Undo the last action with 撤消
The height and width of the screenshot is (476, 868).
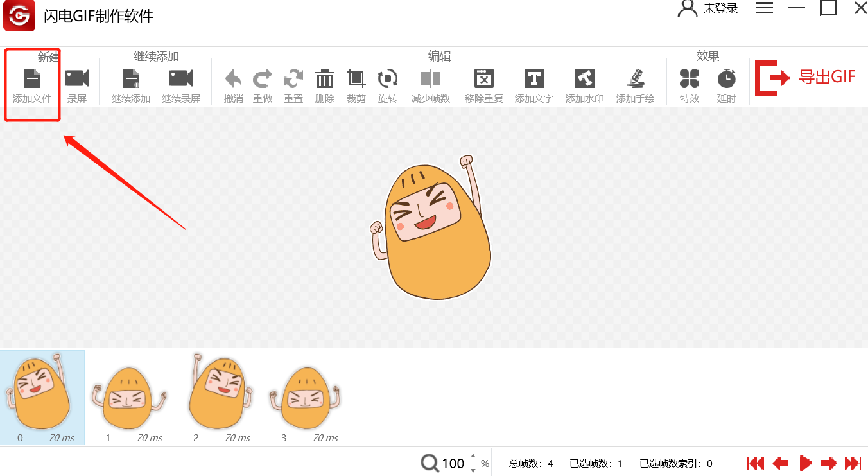click(x=232, y=84)
